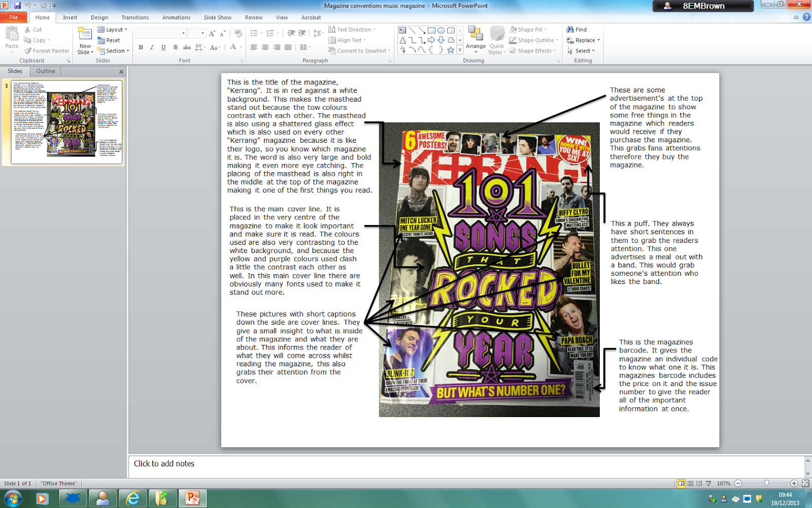This screenshot has height=508, width=812.
Task: Open the Transitions ribbon tab
Action: [134, 17]
